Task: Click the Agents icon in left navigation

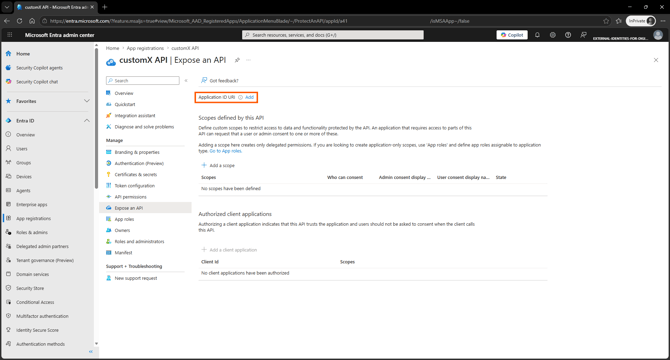Action: 8,190
